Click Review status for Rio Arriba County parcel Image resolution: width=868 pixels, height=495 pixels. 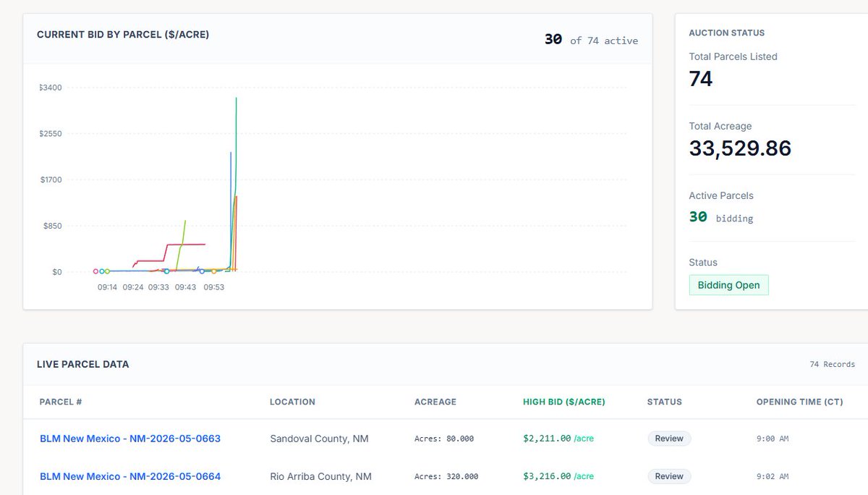point(669,476)
